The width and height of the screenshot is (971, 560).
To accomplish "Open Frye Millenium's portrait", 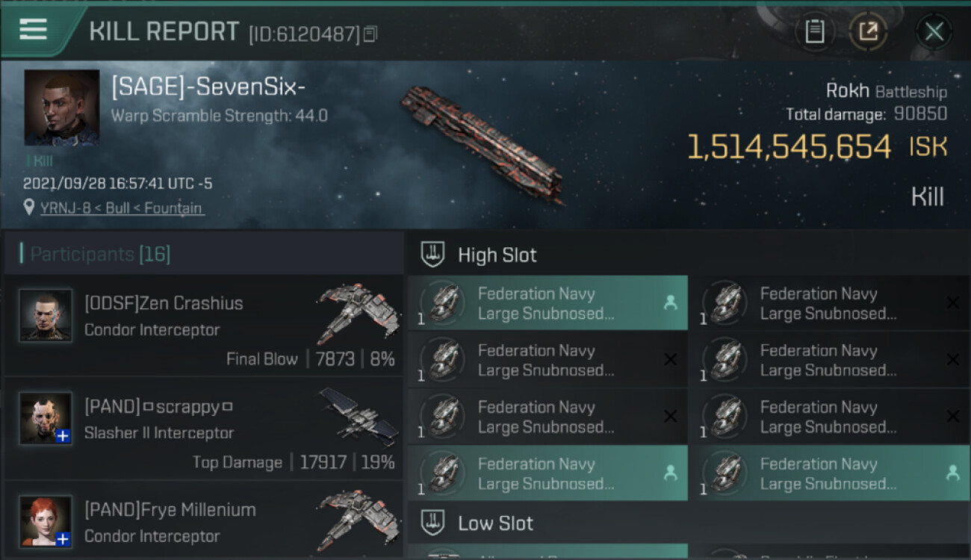I will [46, 521].
